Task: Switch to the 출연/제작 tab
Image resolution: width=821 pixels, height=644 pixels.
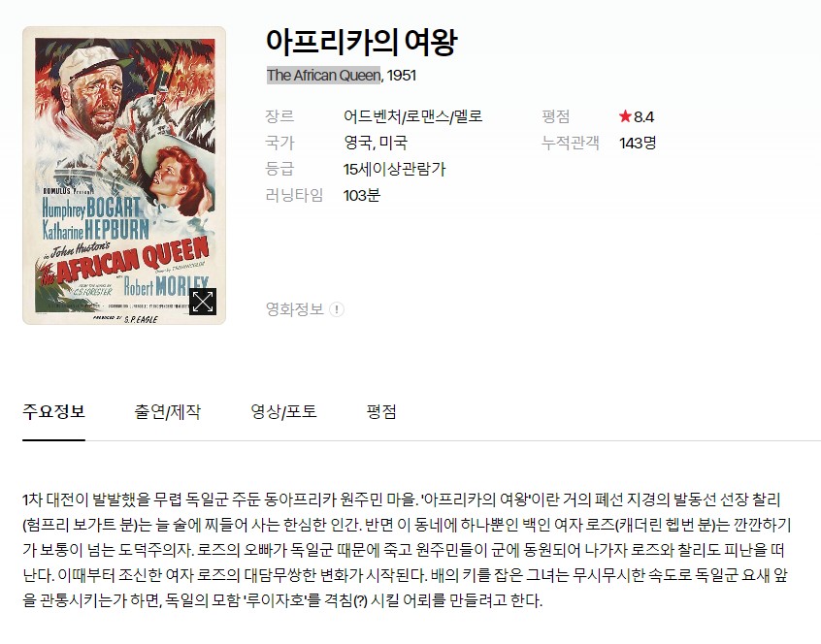Action: click(167, 412)
